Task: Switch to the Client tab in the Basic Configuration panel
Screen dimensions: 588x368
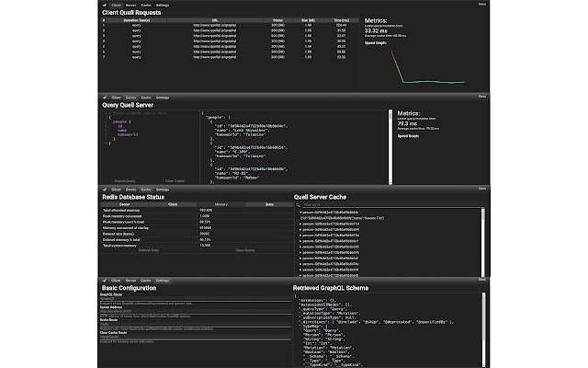Action: tap(117, 281)
